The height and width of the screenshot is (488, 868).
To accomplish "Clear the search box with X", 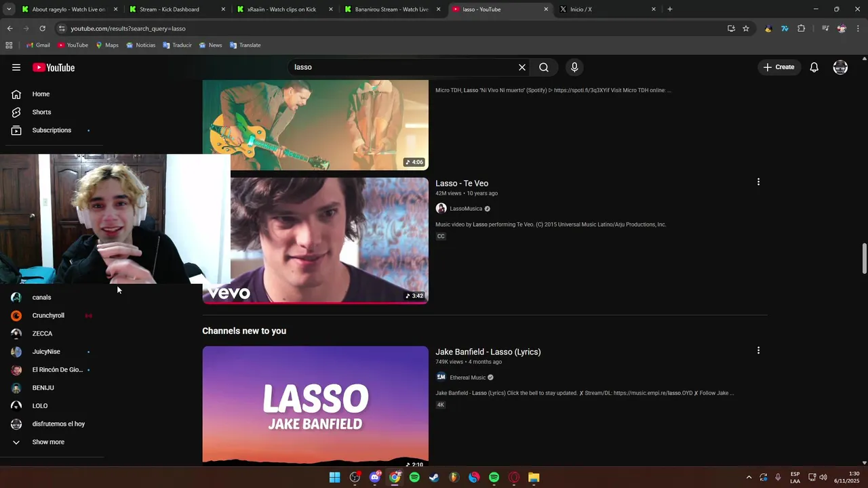I will [522, 67].
